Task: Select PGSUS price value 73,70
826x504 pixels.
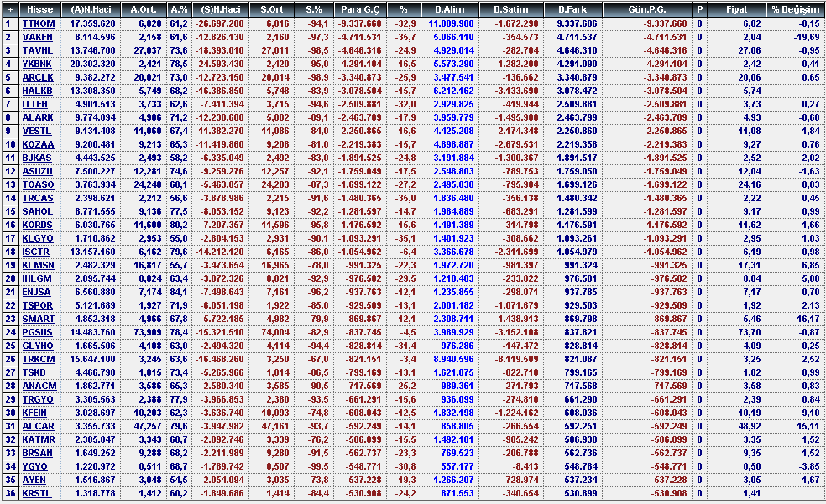Action: 749,332
